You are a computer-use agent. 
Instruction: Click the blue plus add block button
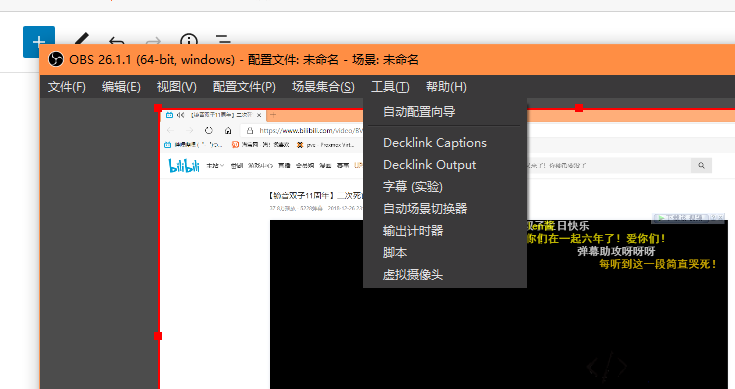[39, 42]
